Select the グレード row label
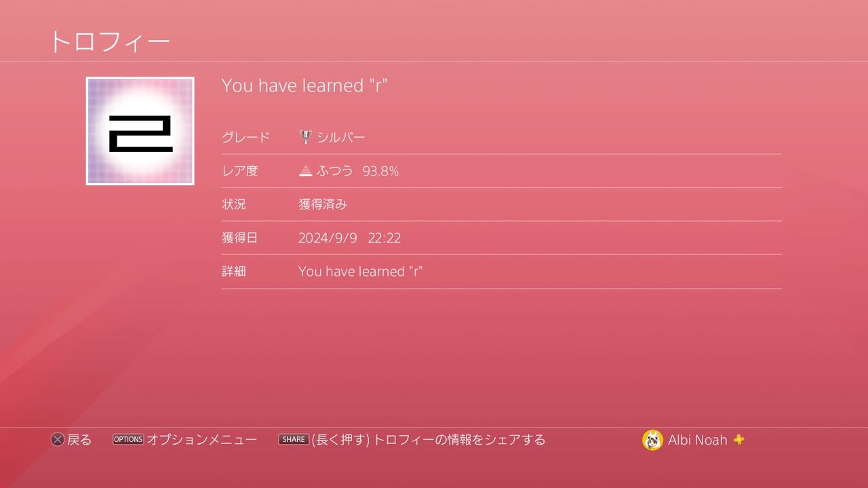 (x=245, y=137)
